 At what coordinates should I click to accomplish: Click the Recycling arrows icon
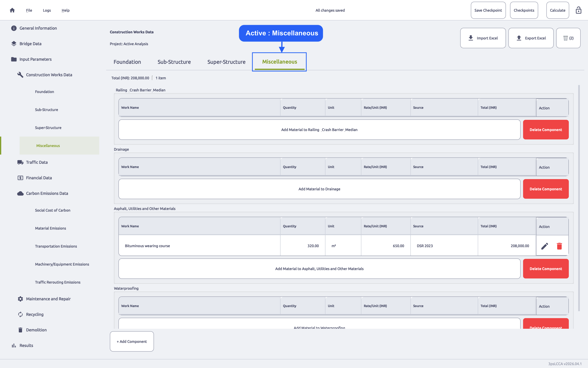(20, 314)
